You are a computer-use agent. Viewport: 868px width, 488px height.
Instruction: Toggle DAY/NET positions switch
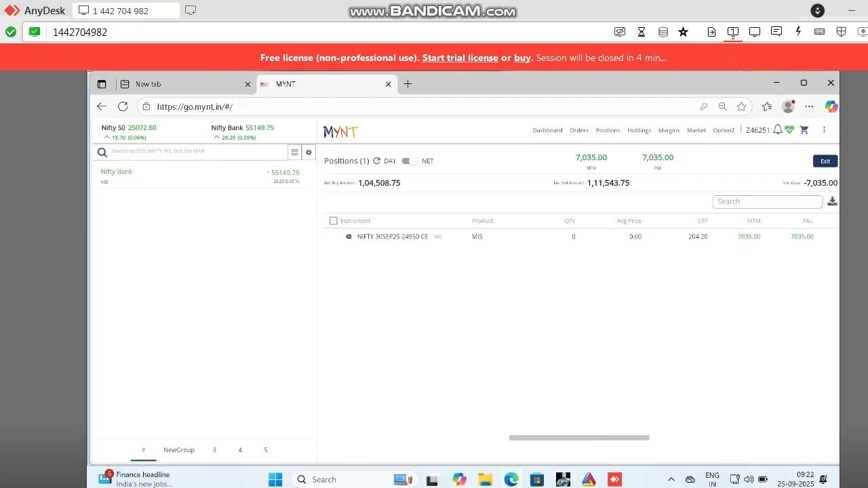click(x=410, y=161)
